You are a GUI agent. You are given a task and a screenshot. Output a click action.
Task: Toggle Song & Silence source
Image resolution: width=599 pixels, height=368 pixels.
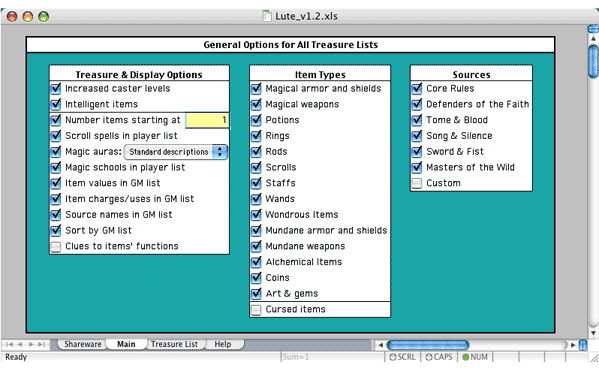tap(417, 135)
